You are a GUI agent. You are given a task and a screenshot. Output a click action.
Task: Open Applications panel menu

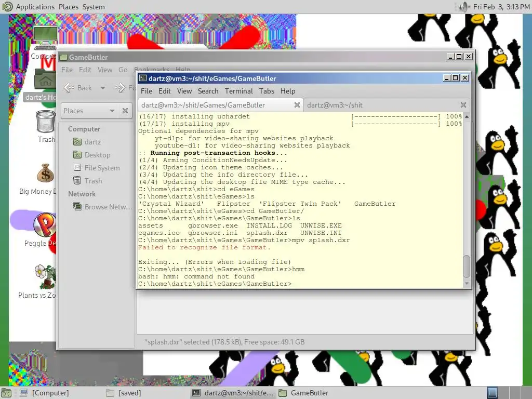click(x=35, y=7)
